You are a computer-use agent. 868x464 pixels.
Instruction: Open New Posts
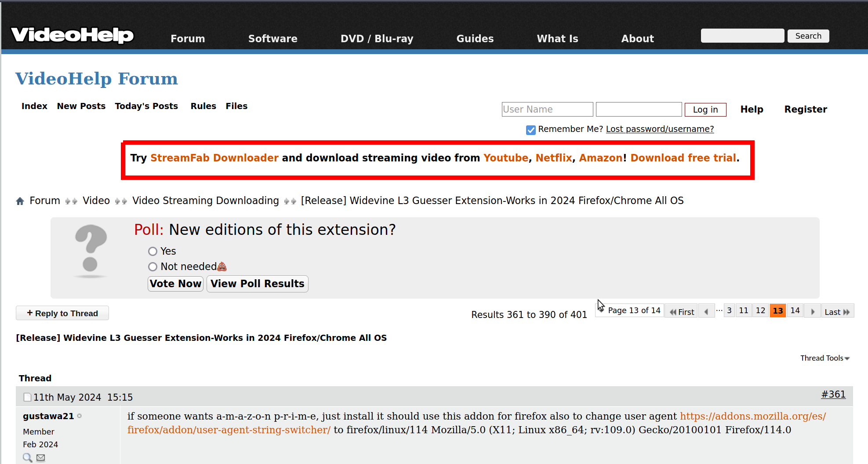pyautogui.click(x=81, y=106)
